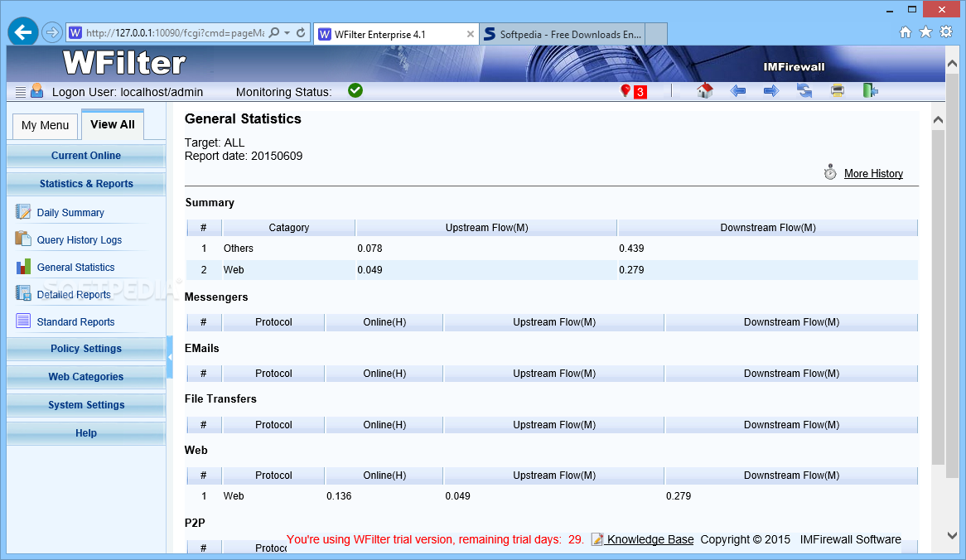The height and width of the screenshot is (560, 966).
Task: Click the WFilter toolbar back arrow
Action: (738, 91)
